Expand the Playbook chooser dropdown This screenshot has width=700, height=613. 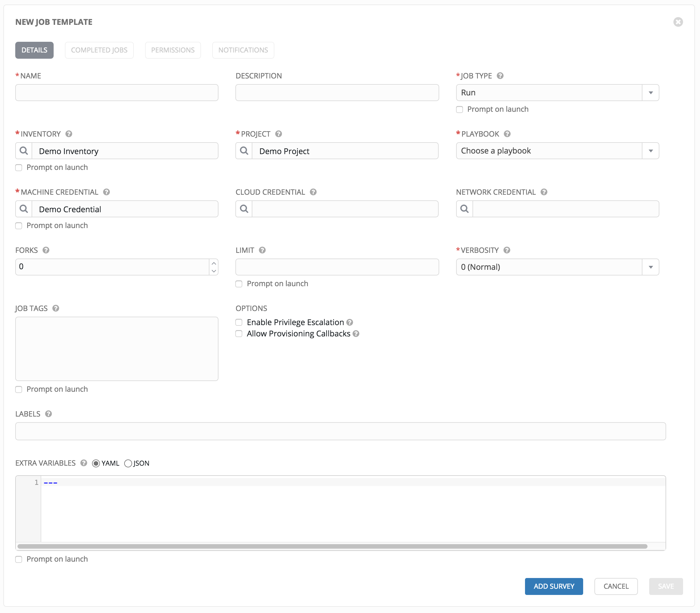point(651,150)
